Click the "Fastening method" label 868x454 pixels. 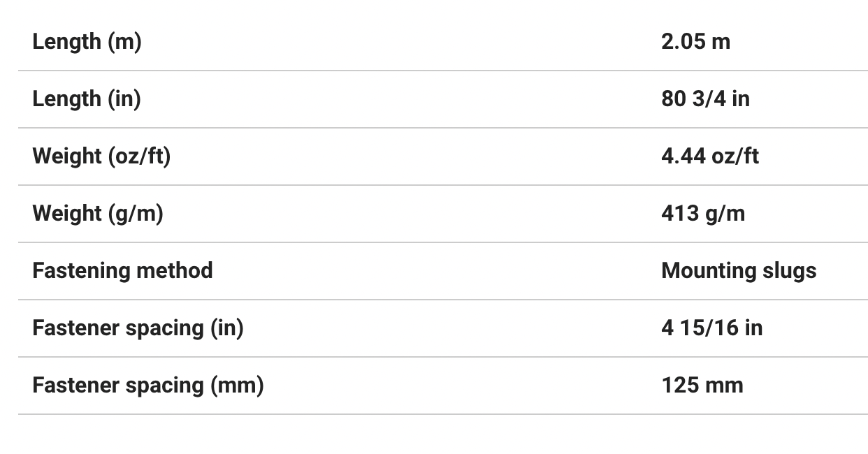click(x=122, y=271)
